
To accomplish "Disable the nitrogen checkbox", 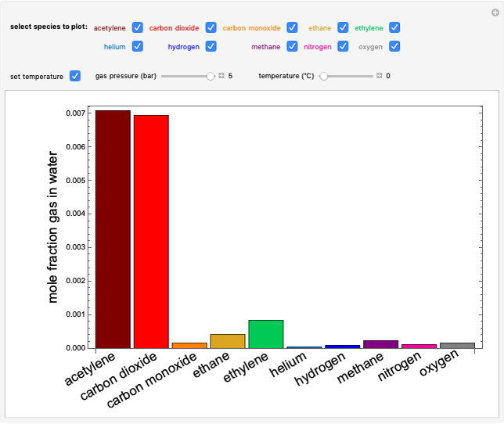I will pos(343,46).
